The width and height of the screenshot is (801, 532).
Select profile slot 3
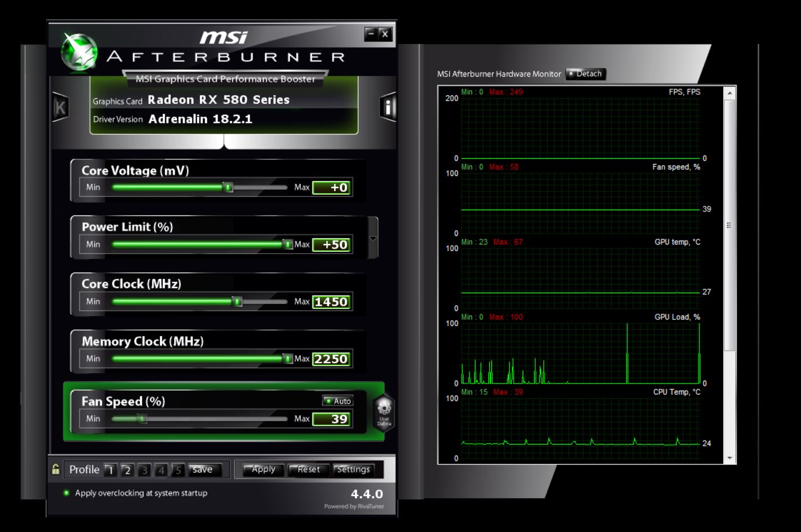[x=145, y=470]
